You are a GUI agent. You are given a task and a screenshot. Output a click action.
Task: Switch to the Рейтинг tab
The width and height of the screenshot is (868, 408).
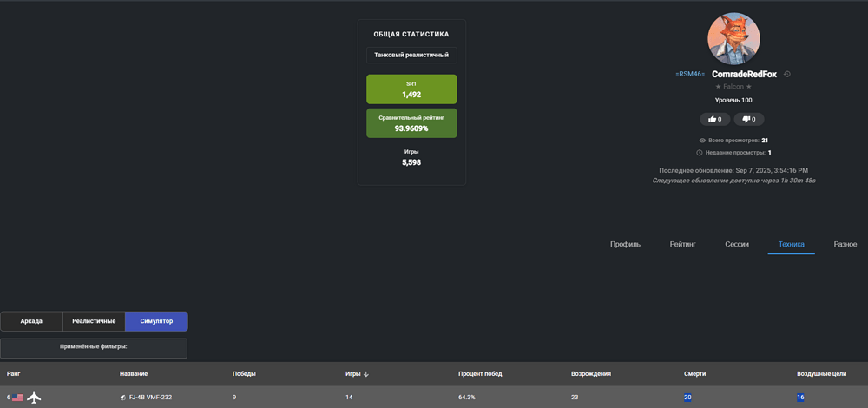tap(682, 244)
